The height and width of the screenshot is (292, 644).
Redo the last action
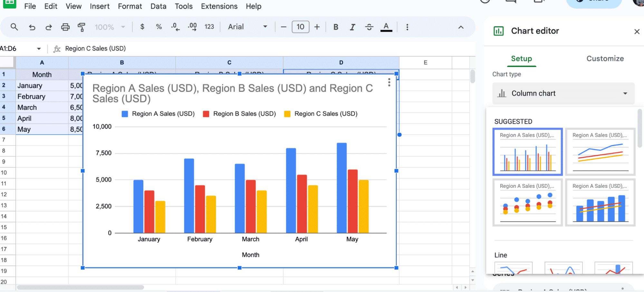(x=49, y=27)
